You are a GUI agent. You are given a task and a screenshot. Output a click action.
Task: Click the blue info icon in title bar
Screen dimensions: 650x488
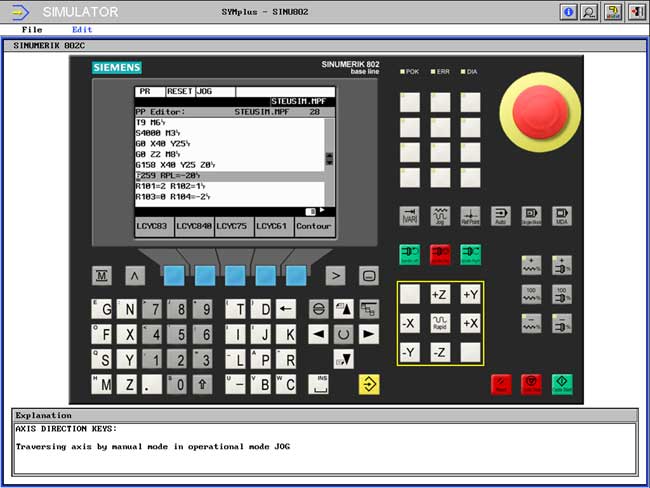point(568,12)
